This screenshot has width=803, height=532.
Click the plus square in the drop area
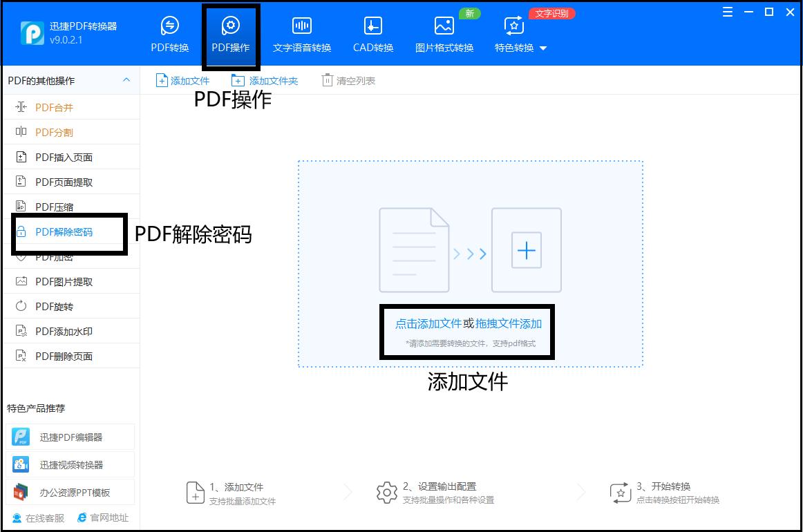pos(526,251)
